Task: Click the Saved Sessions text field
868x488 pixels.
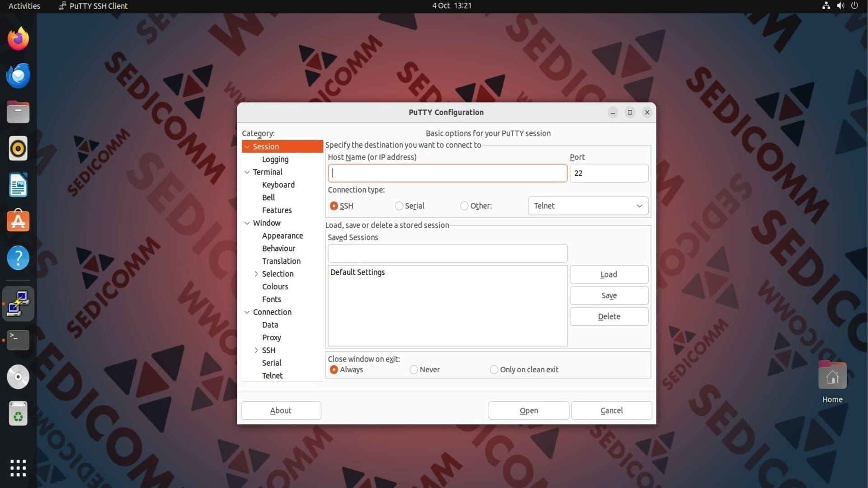Action: pyautogui.click(x=447, y=253)
